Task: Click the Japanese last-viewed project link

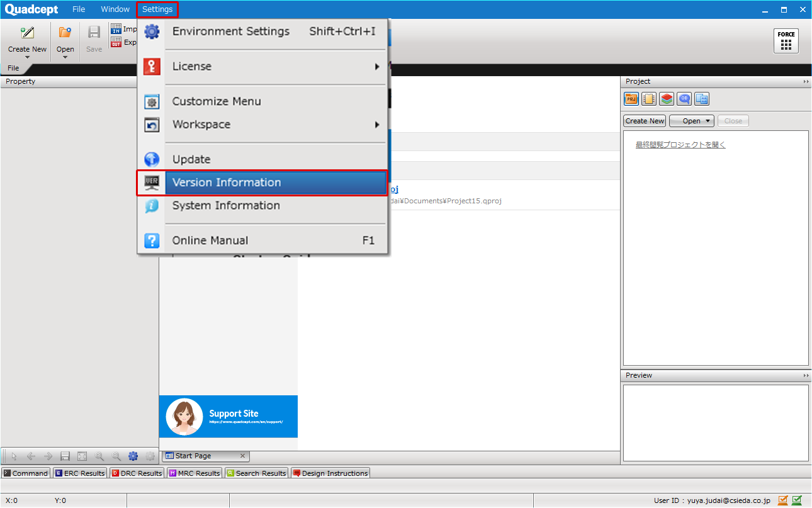Action: pyautogui.click(x=680, y=145)
